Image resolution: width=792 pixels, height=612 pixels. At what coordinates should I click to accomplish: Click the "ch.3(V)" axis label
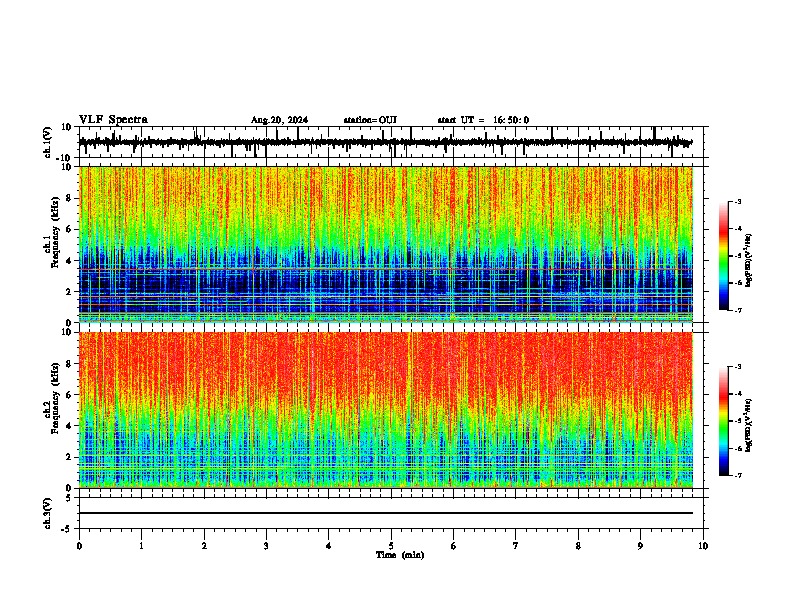48,514
